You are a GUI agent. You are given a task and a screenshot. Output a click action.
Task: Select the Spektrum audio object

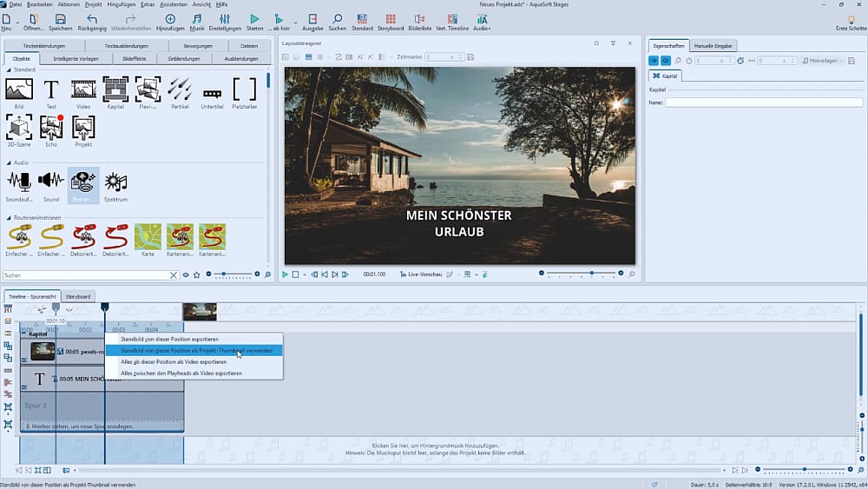tap(115, 184)
